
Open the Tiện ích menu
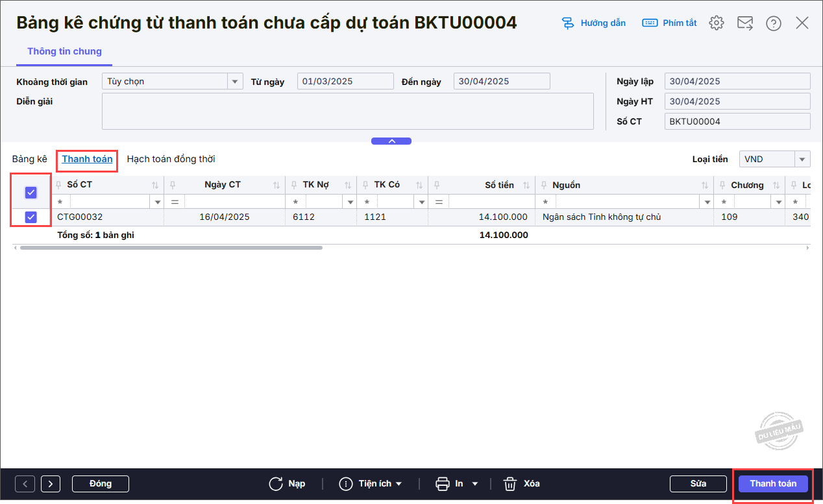tap(371, 484)
